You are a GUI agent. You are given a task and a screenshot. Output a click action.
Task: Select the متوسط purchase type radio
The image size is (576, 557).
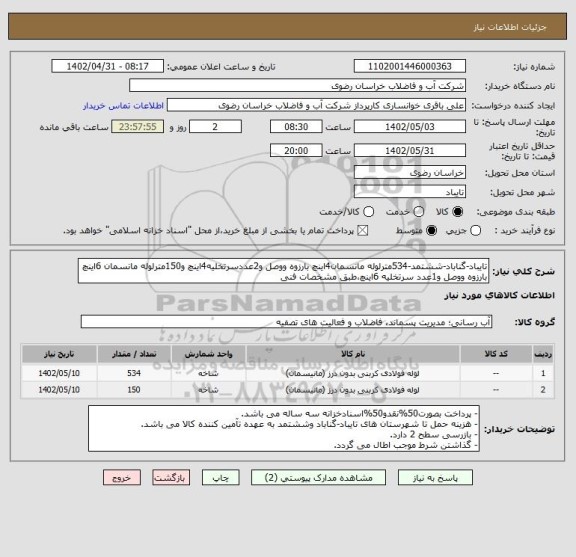pos(431,231)
